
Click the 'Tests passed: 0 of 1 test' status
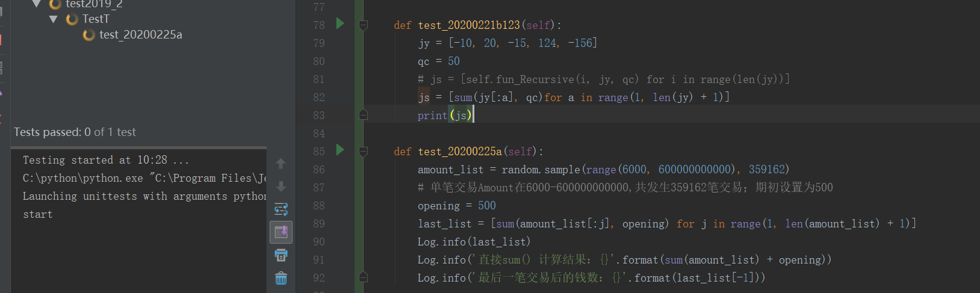(75, 132)
